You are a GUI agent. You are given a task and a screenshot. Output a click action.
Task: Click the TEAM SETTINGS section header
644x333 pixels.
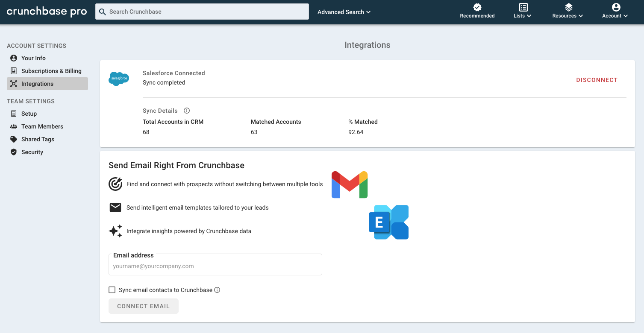pos(31,101)
